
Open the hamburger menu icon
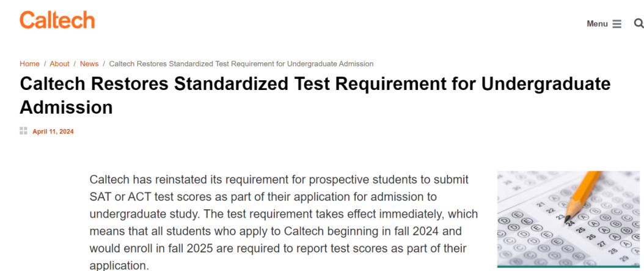617,24
